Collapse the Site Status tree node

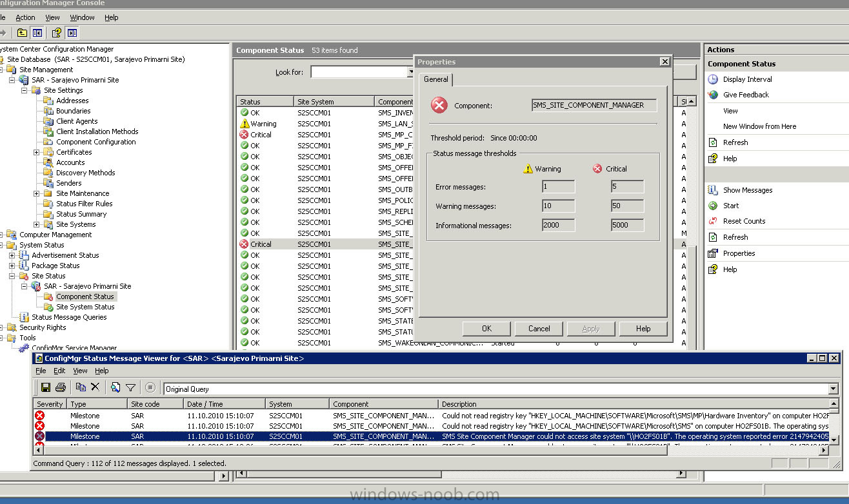tap(12, 276)
